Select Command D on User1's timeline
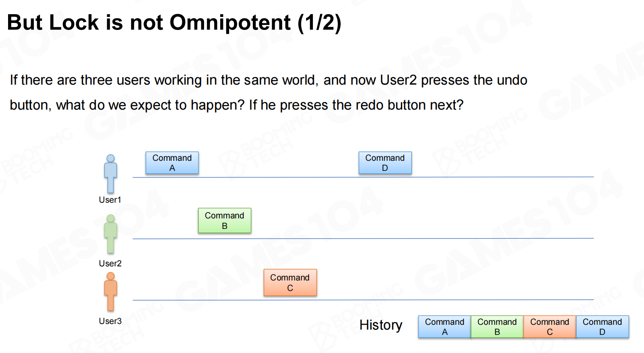This screenshot has width=644, height=353. pyautogui.click(x=385, y=163)
